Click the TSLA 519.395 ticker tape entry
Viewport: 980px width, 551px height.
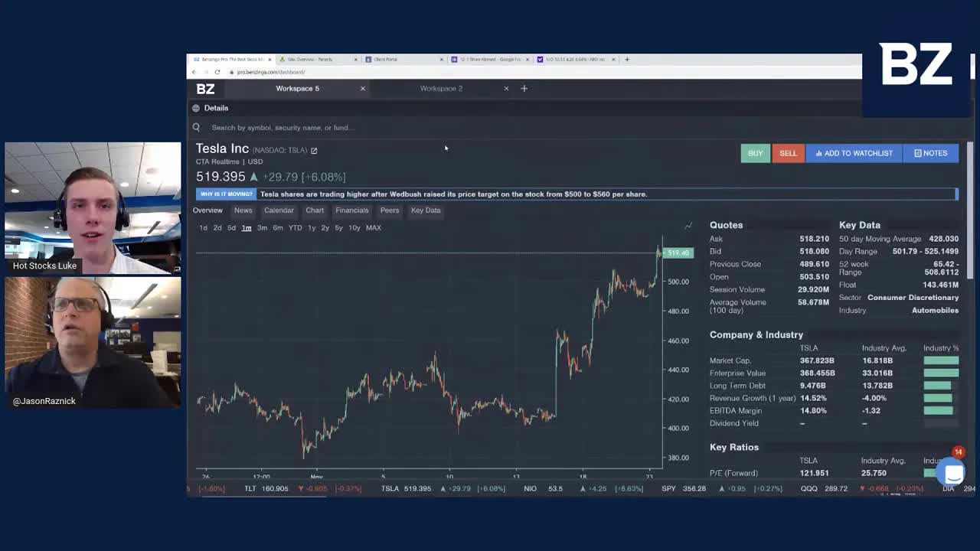point(443,488)
